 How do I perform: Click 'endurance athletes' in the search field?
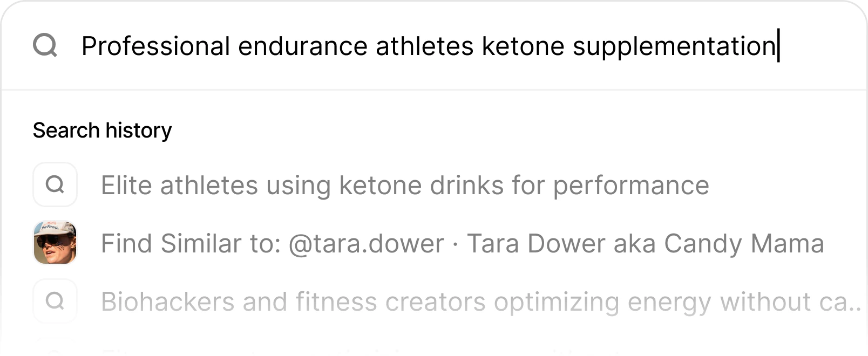(355, 46)
